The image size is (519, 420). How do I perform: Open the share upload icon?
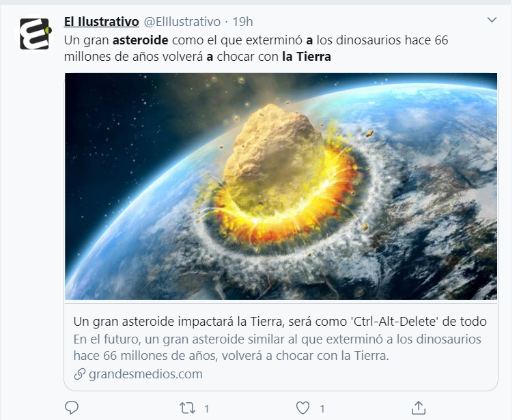point(419,408)
